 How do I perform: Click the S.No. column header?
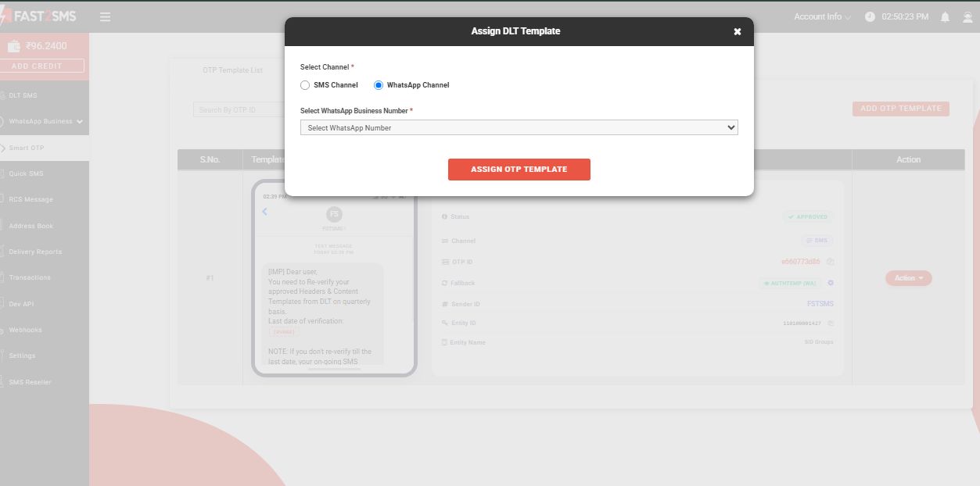[210, 159]
